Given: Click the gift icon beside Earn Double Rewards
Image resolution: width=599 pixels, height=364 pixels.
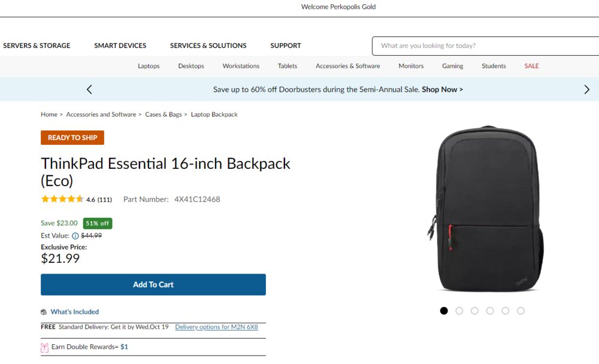Looking at the screenshot, I should point(44,348).
